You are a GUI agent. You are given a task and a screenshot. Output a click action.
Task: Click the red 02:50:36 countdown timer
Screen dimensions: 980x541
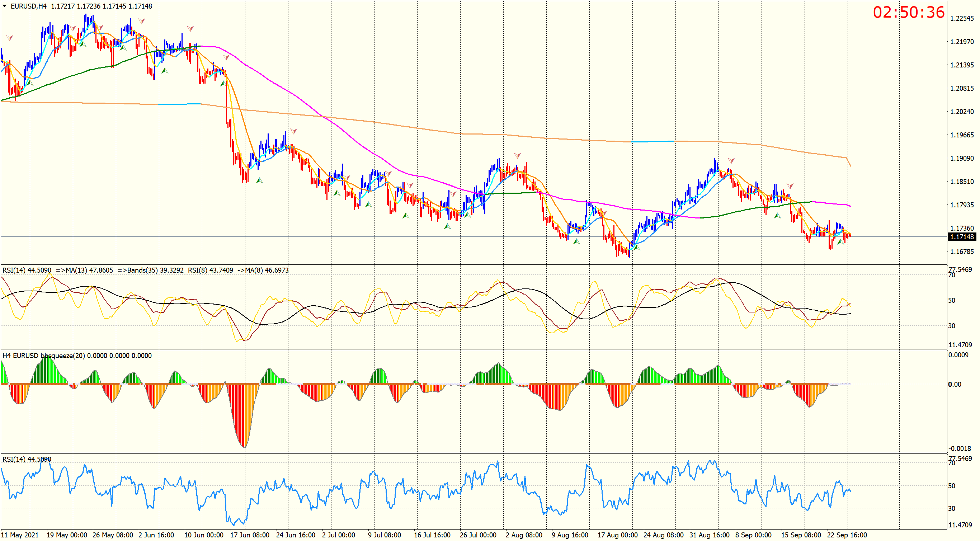click(908, 12)
